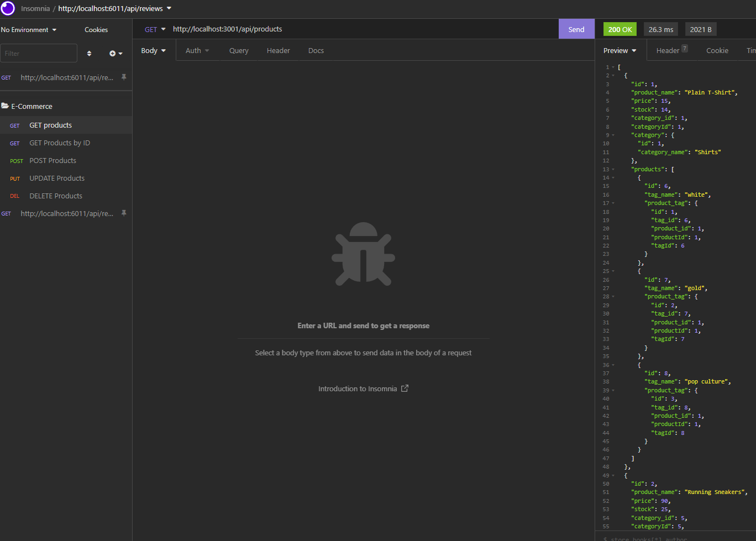
Task: Click the "Plain T-Shirt" value in response
Action: click(710, 92)
